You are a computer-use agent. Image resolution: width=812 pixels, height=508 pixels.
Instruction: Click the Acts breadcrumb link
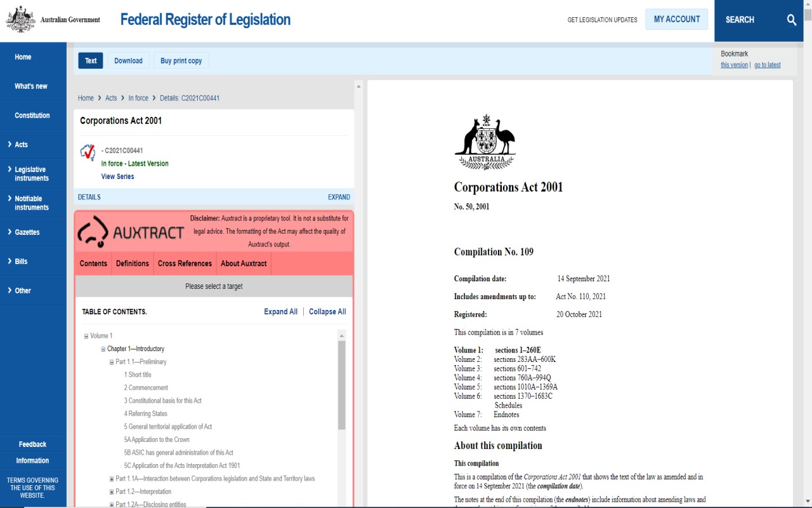(111, 98)
